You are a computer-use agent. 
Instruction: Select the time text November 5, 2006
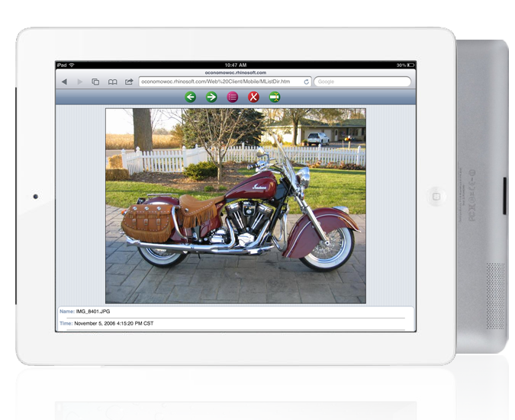tap(95, 323)
